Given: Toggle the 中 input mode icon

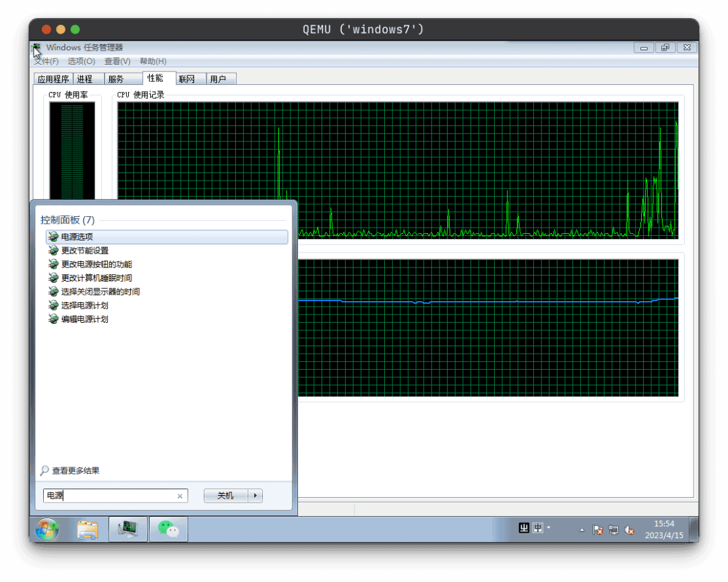Looking at the screenshot, I should click(x=538, y=528).
